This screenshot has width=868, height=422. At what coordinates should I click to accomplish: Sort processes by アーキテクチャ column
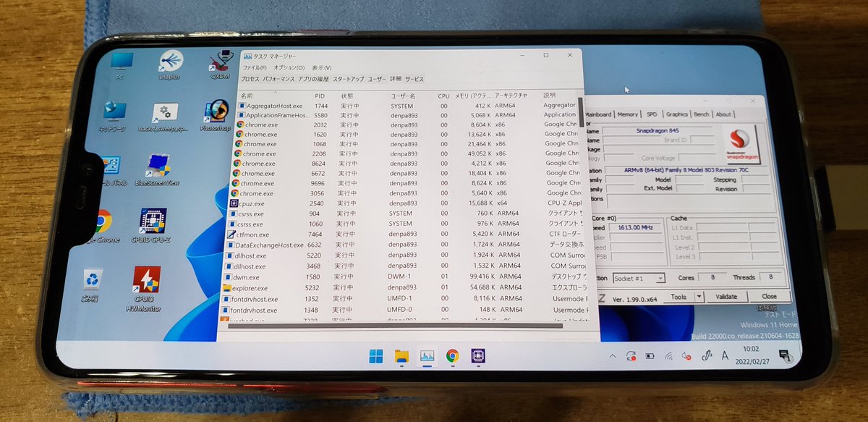pos(511,96)
